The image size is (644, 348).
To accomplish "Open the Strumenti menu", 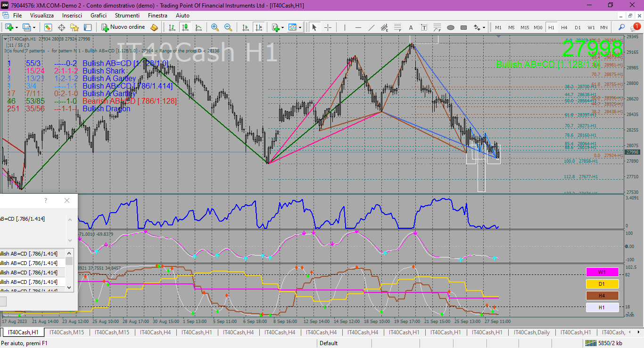I will pos(127,16).
